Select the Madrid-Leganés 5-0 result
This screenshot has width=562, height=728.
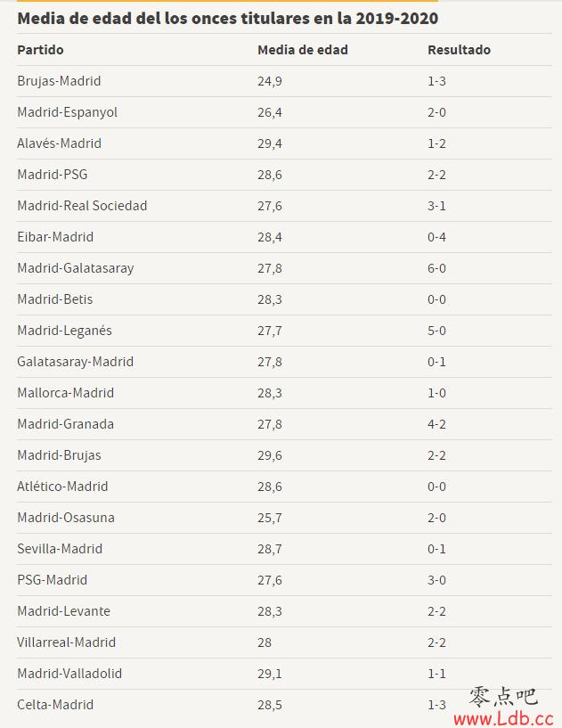[x=436, y=331]
